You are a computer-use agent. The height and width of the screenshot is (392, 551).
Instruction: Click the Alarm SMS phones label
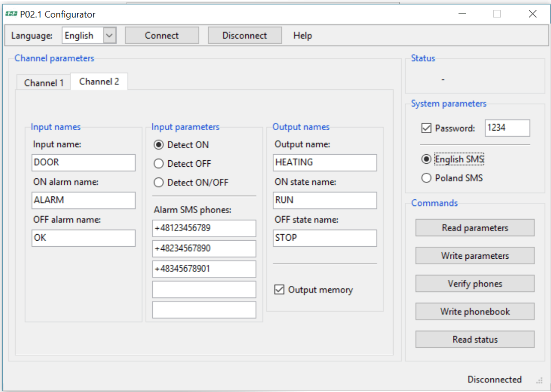point(193,210)
